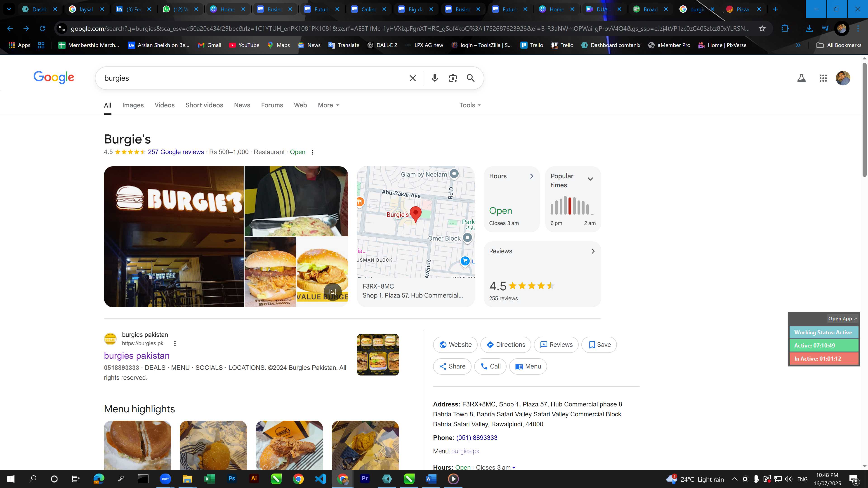Switch to Forums results tab
The height and width of the screenshot is (488, 868).
272,105
